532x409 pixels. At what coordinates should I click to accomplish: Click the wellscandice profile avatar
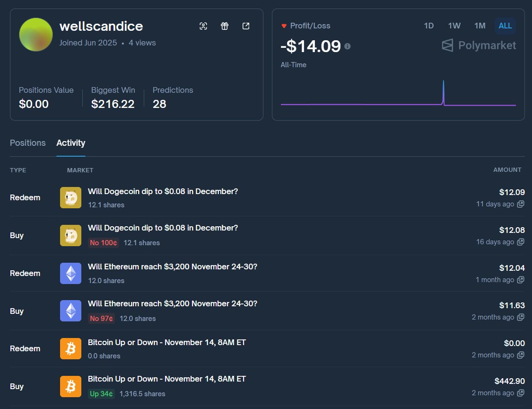coord(36,35)
